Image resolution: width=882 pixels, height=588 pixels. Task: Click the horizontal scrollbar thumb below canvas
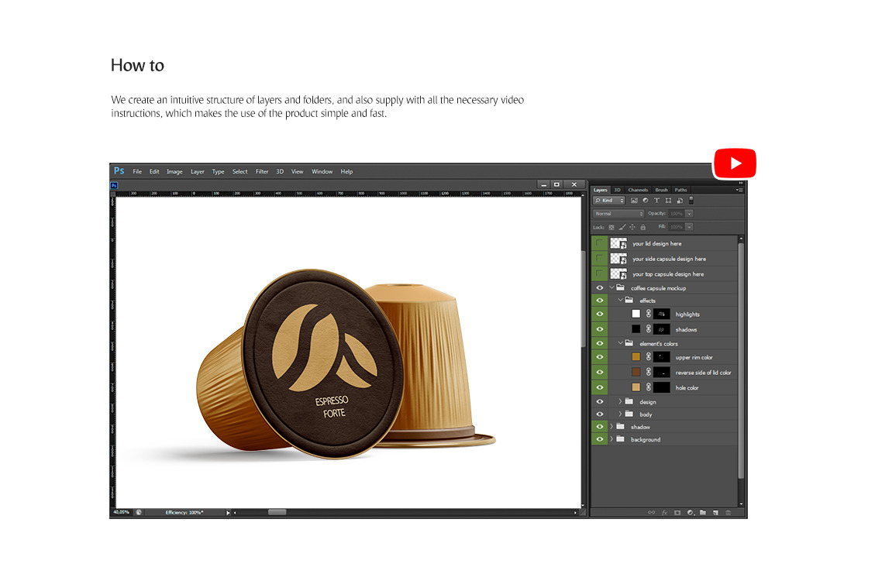277,512
